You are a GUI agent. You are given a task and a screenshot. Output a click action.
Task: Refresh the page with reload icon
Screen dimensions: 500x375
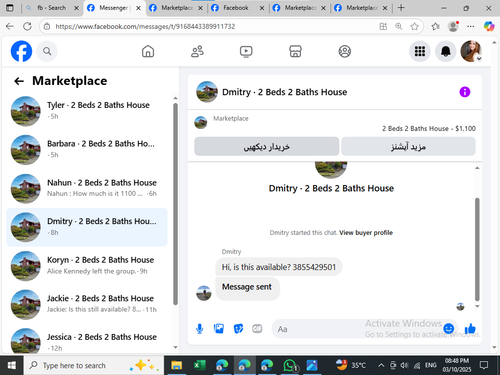[28, 26]
